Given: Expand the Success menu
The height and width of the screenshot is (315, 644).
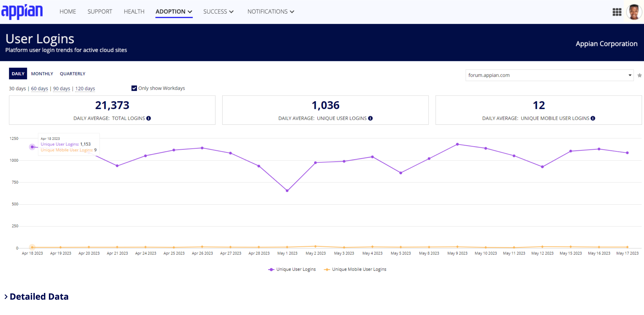Looking at the screenshot, I should 218,12.
